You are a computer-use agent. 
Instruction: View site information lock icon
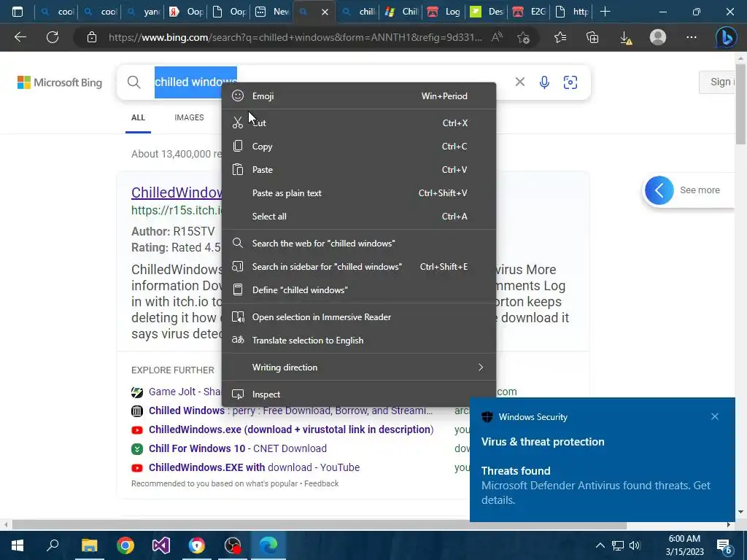[92, 37]
